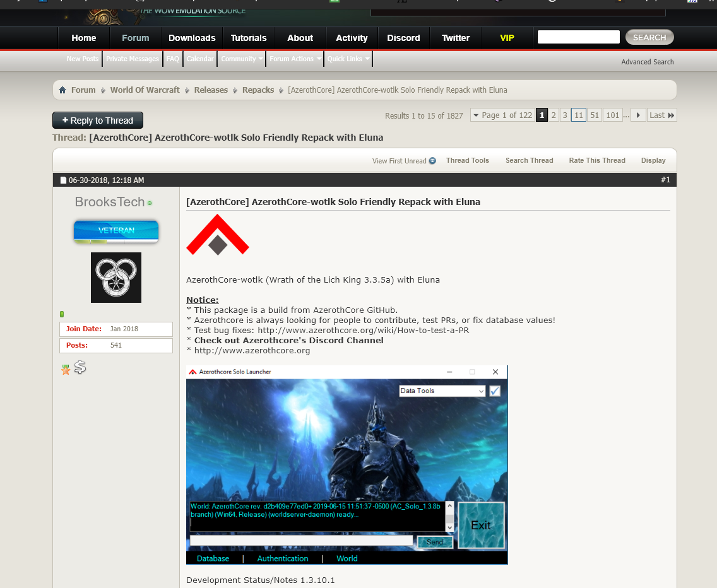The image size is (717, 588).
Task: Open the FAQ link
Action: [173, 59]
